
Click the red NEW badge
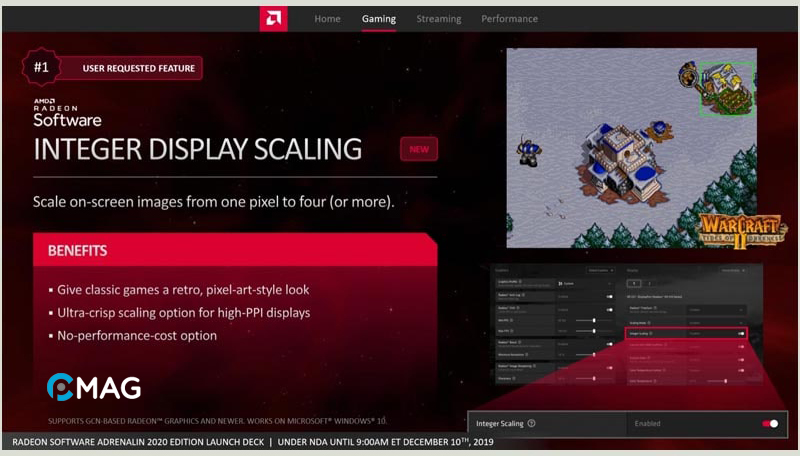[x=419, y=149]
